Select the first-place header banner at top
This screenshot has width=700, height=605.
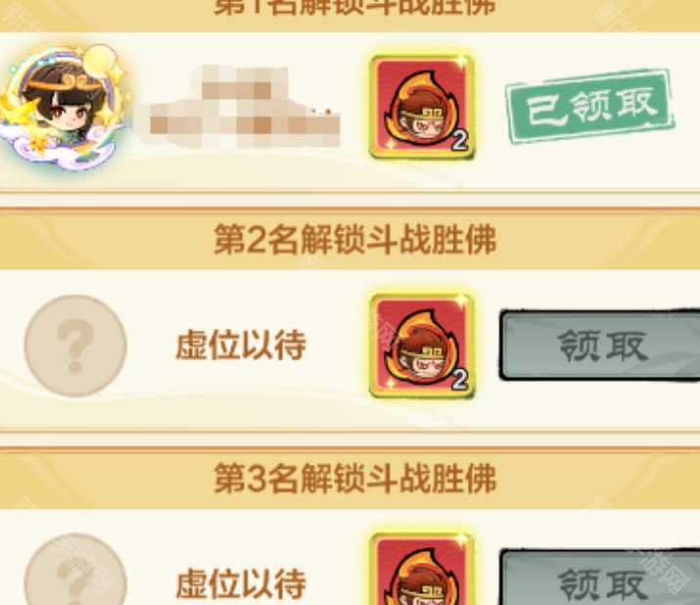350,14
